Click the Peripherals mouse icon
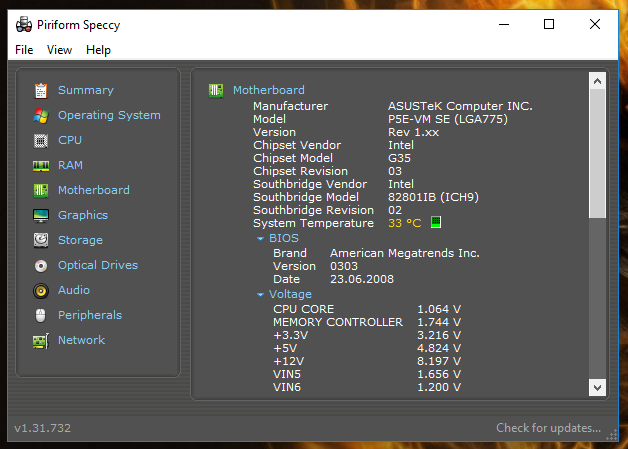This screenshot has width=628, height=449. (x=40, y=316)
